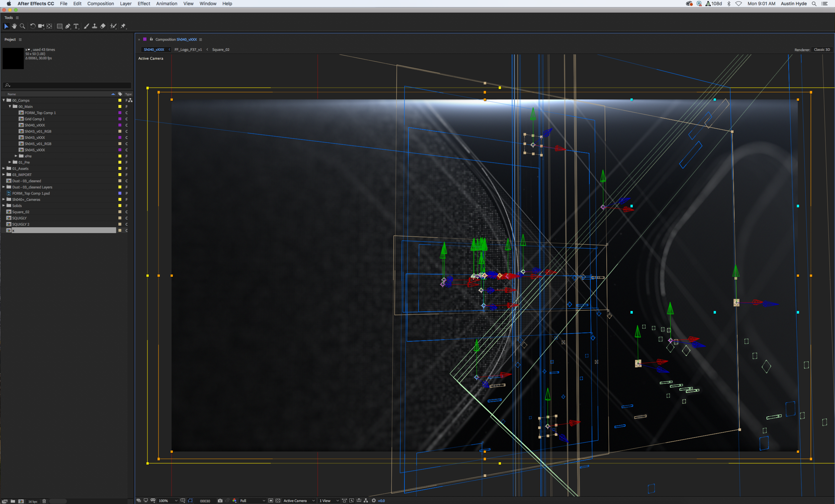
Task: Open the Window menu
Action: tap(208, 4)
